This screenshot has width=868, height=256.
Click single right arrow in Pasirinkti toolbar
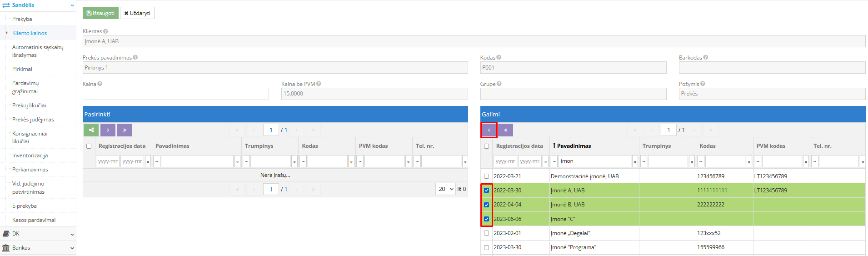pyautogui.click(x=108, y=130)
